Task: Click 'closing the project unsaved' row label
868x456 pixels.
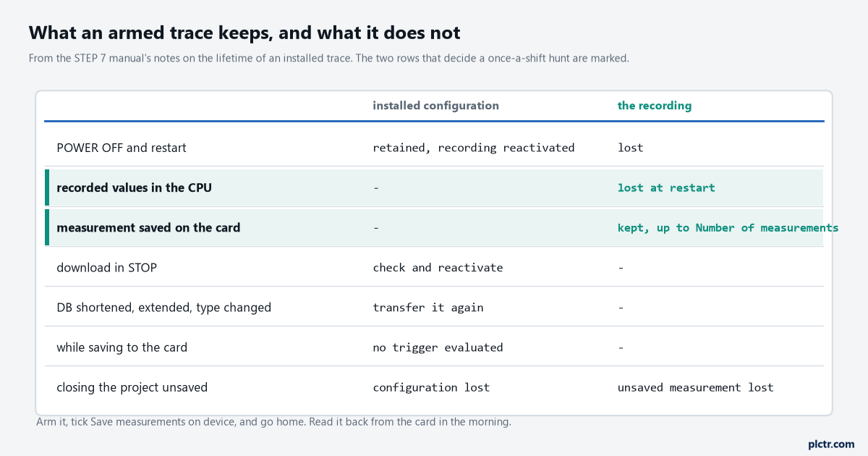Action: [132, 387]
